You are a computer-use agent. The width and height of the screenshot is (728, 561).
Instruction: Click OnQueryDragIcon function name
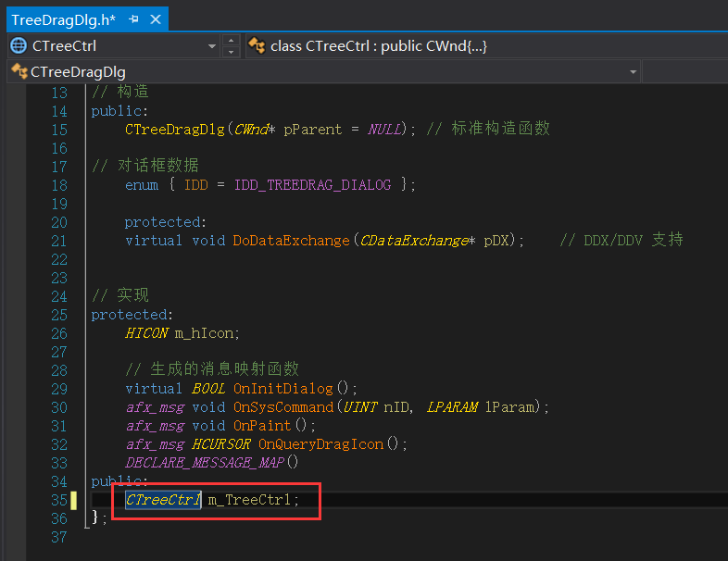(321, 444)
